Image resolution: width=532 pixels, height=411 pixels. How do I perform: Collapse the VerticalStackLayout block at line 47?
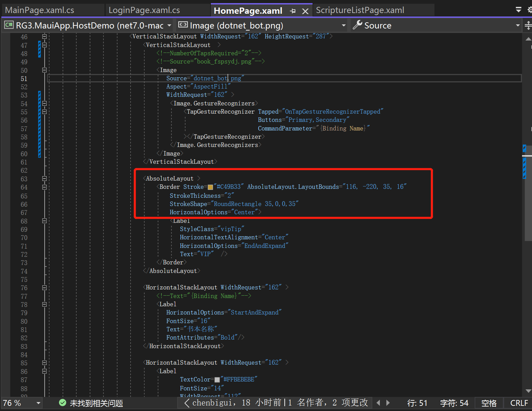[x=44, y=45]
